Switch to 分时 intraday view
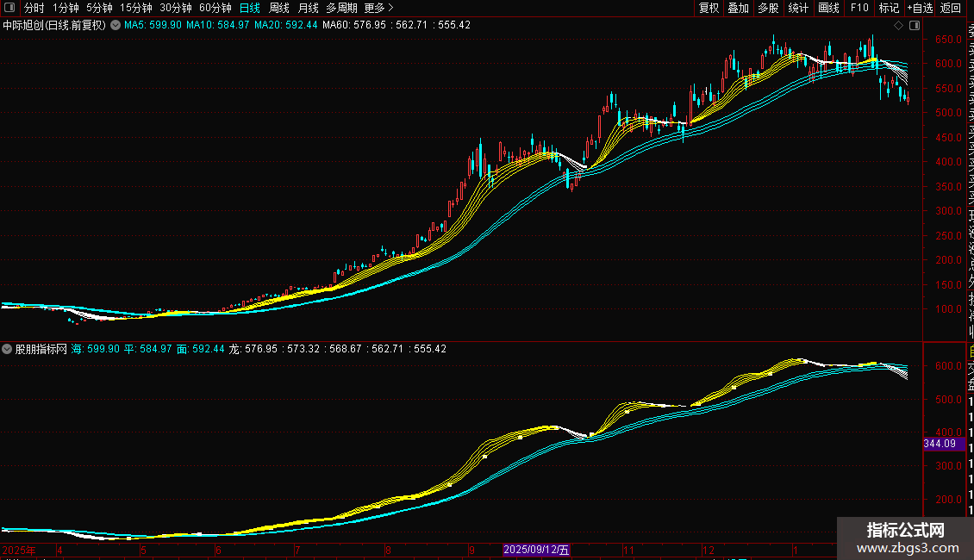 pos(34,8)
